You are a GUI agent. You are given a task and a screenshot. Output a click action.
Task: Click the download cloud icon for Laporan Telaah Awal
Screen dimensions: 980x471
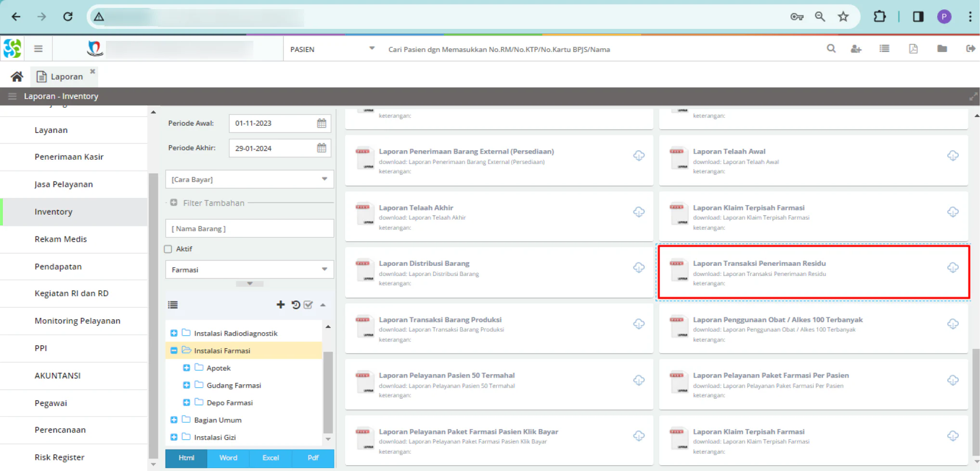coord(953,156)
